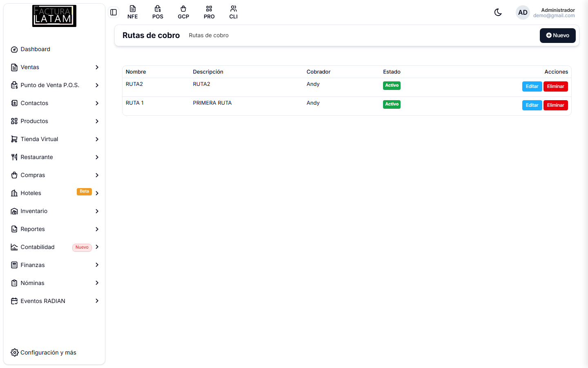
Task: Open the NFE shortcut icon
Action: 133,12
